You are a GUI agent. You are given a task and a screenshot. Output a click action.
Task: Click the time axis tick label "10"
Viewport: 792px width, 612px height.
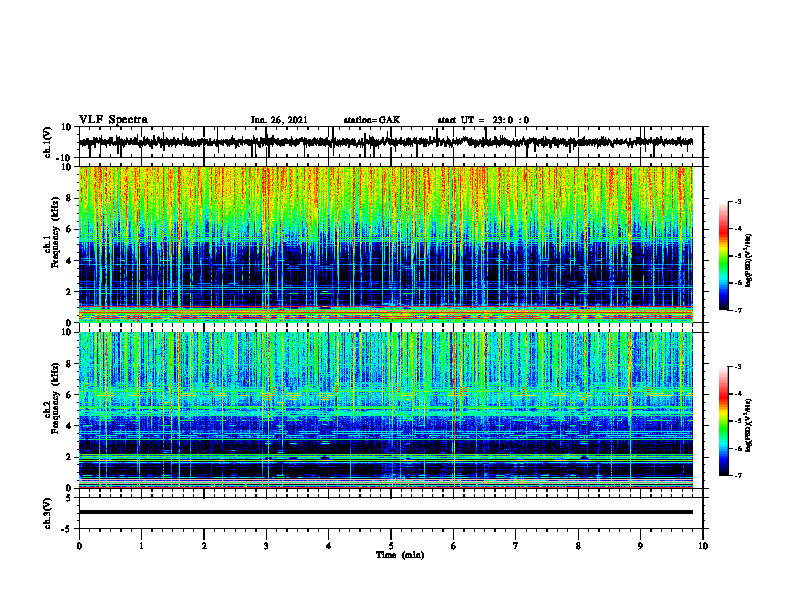coord(703,546)
